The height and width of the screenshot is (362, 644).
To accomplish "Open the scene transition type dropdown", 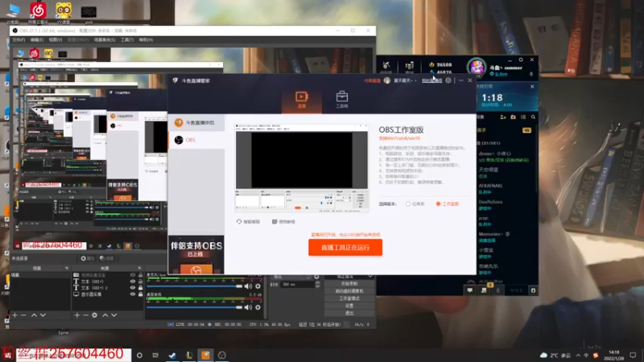I will (x=292, y=277).
